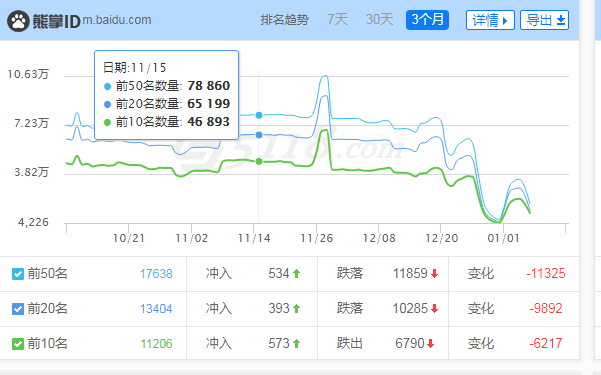
Task: Click the Baidu bear paw logo
Action: [18, 21]
